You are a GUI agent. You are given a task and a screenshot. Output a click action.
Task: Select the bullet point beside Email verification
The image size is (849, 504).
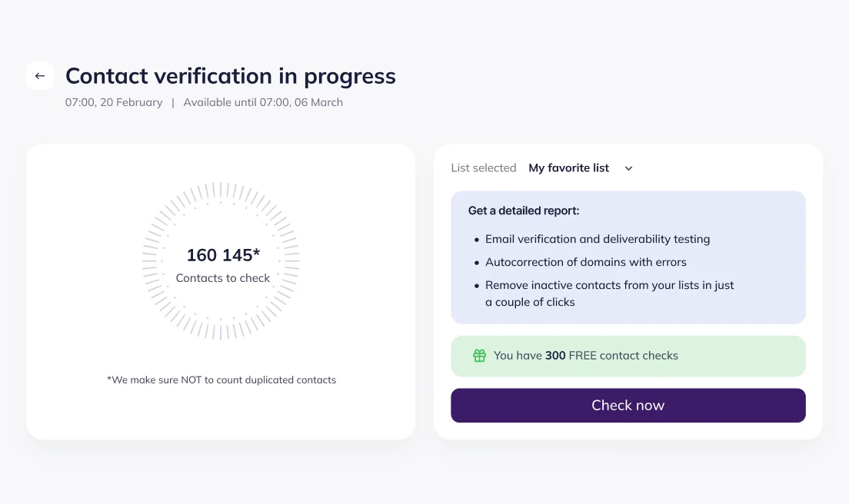(477, 239)
